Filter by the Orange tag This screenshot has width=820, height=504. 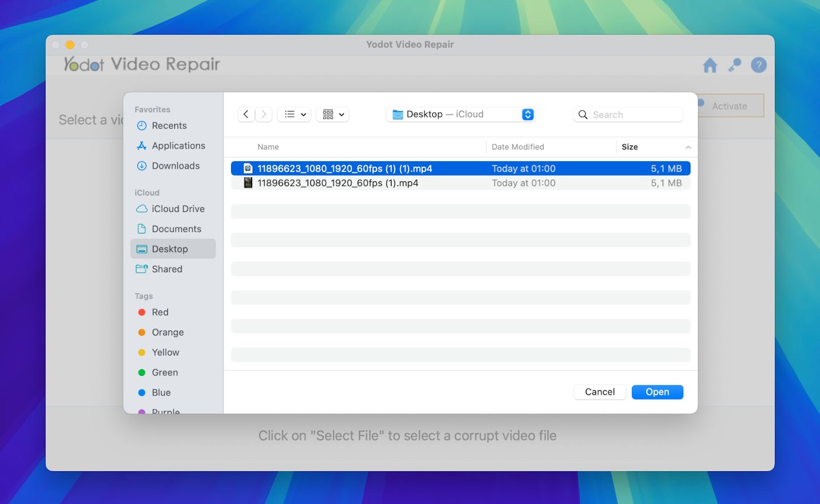point(173,332)
